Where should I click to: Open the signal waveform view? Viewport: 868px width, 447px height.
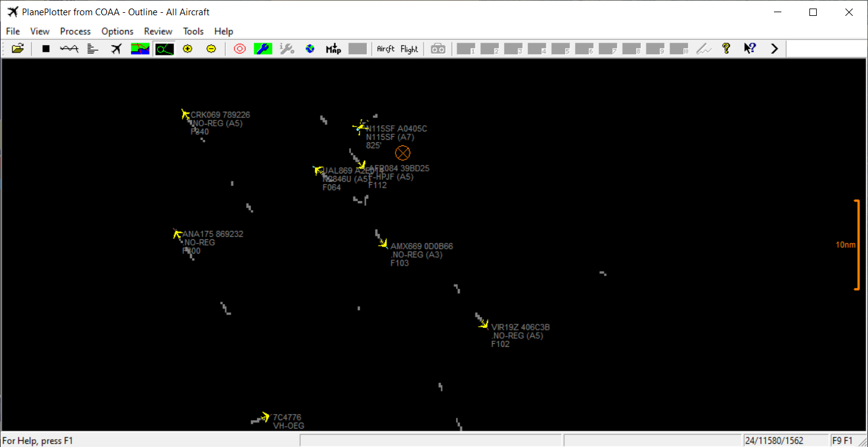pyautogui.click(x=69, y=49)
